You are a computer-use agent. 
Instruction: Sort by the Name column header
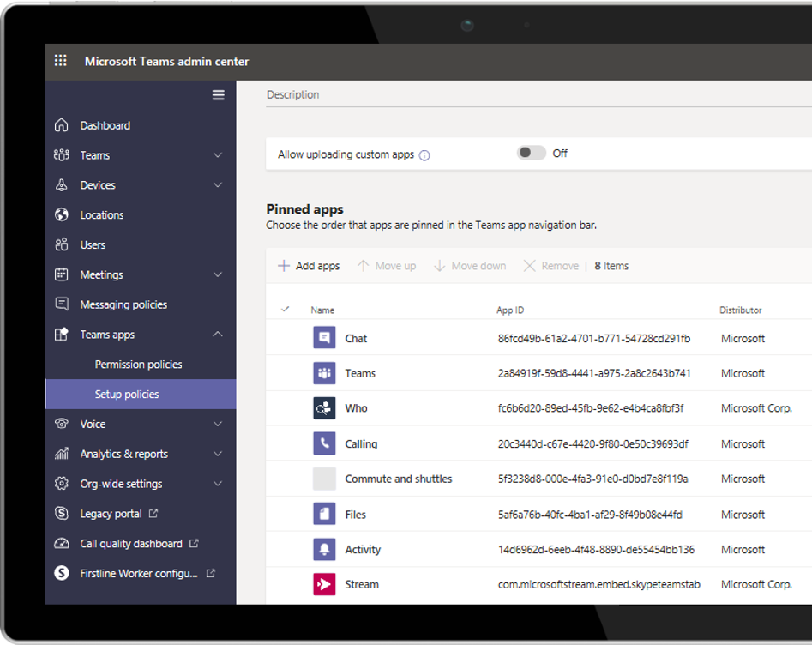[x=322, y=310]
